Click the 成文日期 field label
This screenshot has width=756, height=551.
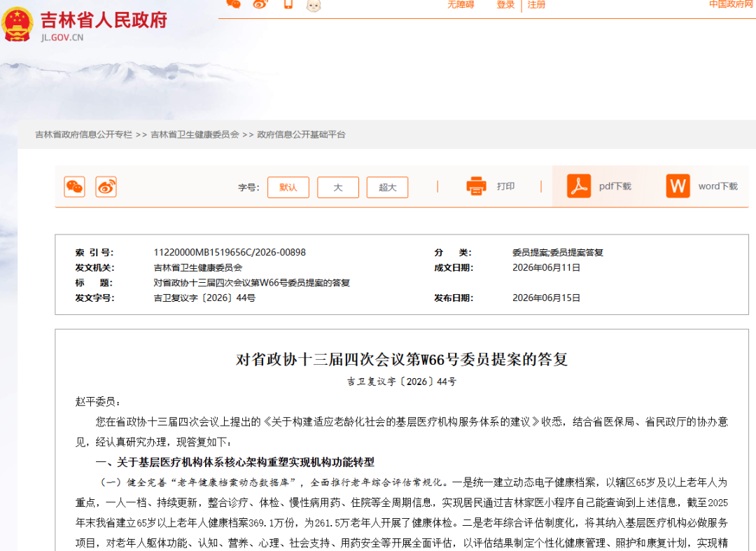tap(454, 267)
